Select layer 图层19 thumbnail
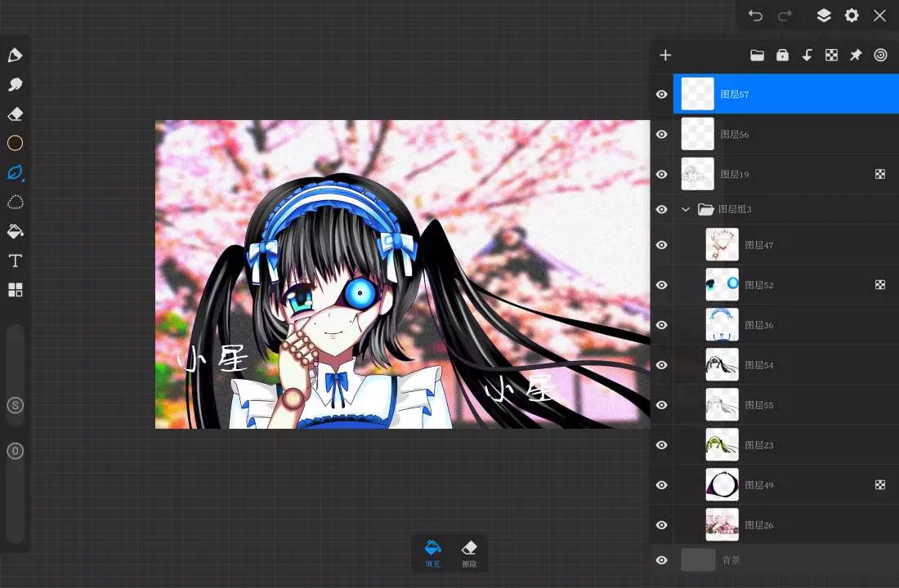The image size is (899, 588). pyautogui.click(x=698, y=174)
